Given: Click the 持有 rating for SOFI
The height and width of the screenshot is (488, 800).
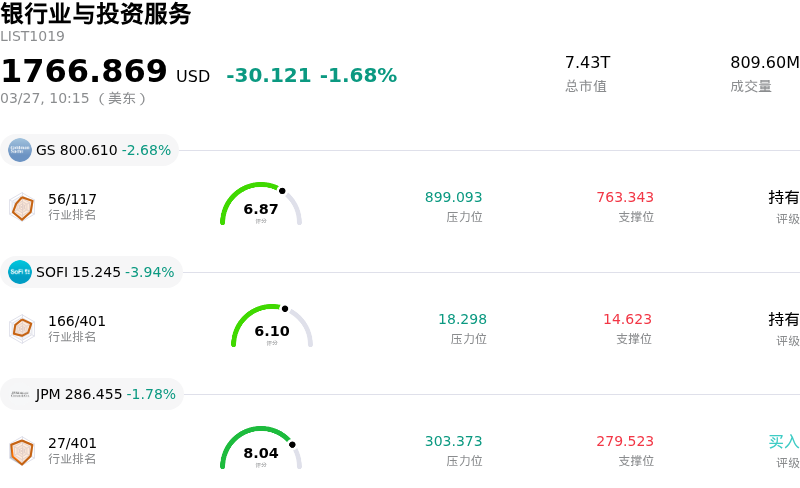Looking at the screenshot, I should (783, 319).
